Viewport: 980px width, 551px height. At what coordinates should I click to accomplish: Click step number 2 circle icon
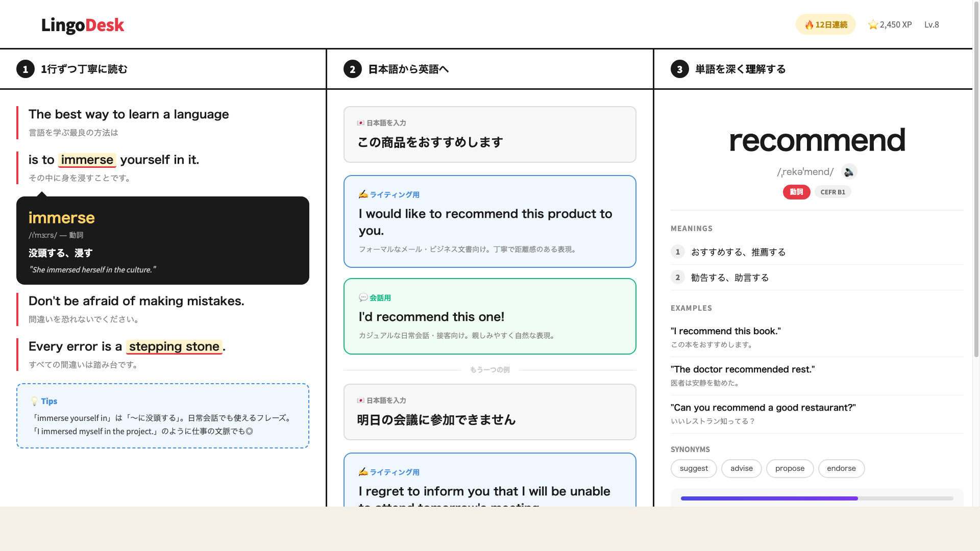[x=353, y=69]
